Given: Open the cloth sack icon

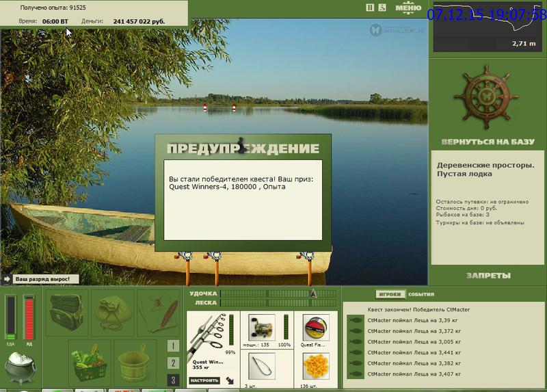Looking at the screenshot, I should [x=113, y=312].
